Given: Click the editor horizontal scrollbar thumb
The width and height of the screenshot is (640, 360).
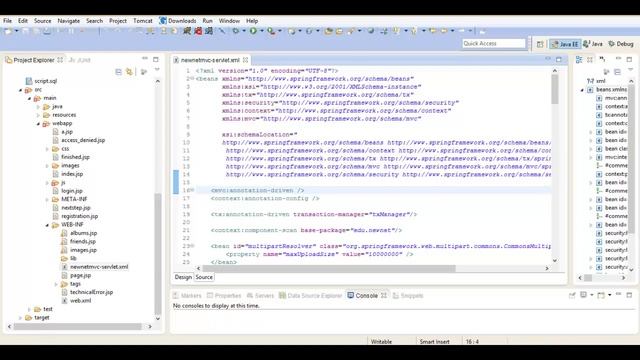Looking at the screenshot, I should pos(329,268).
